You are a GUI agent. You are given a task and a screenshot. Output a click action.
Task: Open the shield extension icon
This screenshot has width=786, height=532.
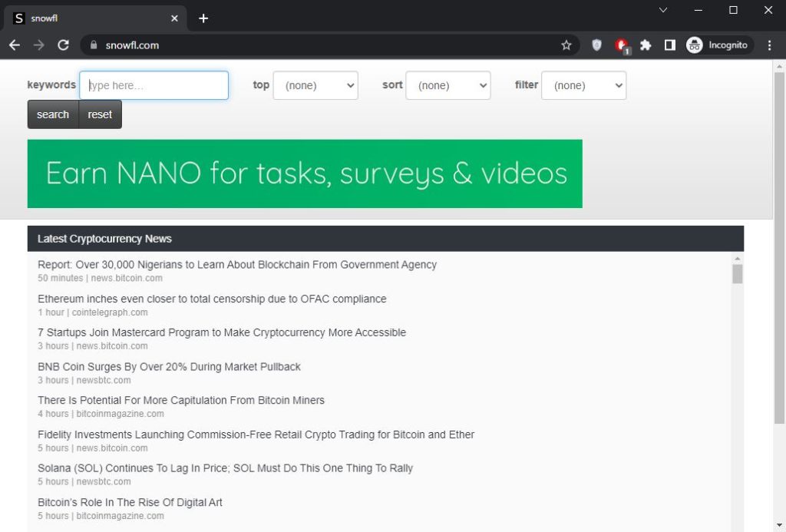(x=596, y=45)
